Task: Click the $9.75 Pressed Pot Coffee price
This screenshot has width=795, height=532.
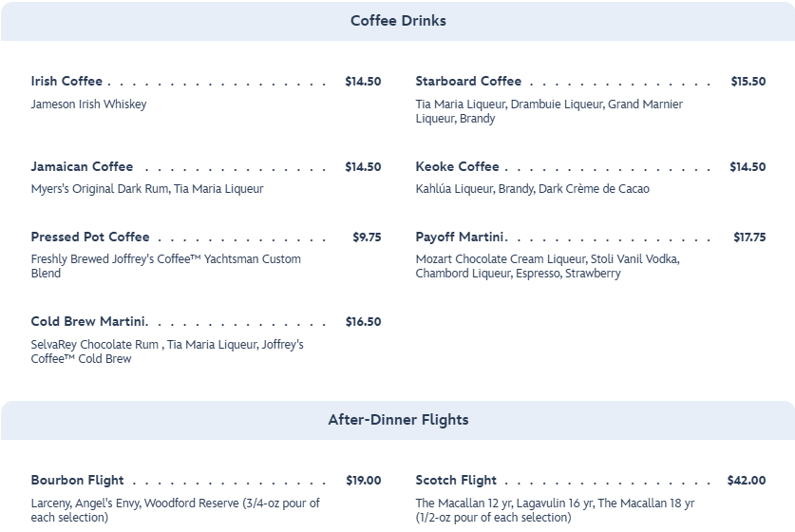Action: click(x=367, y=237)
